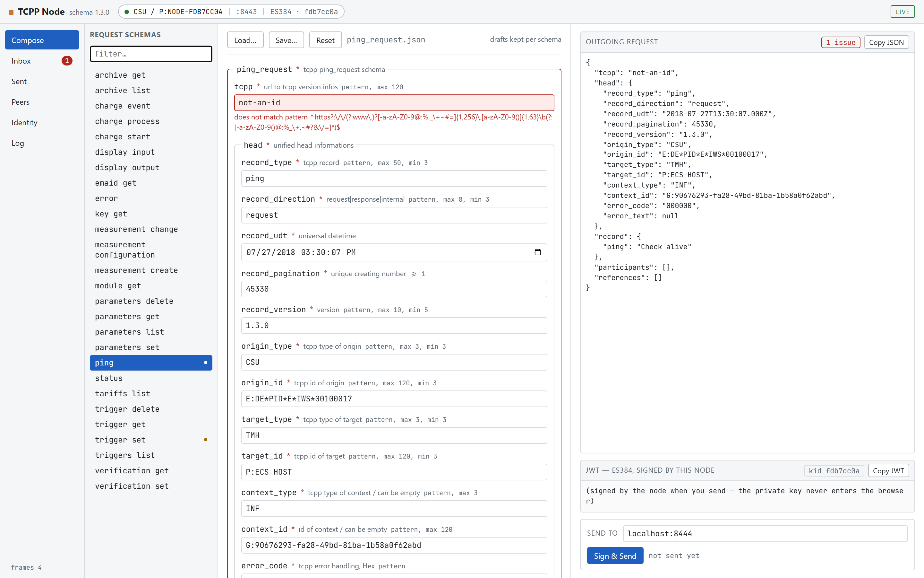This screenshot has height=578, width=924.
Task: Switch to the Identity section
Action: pyautogui.click(x=42, y=123)
